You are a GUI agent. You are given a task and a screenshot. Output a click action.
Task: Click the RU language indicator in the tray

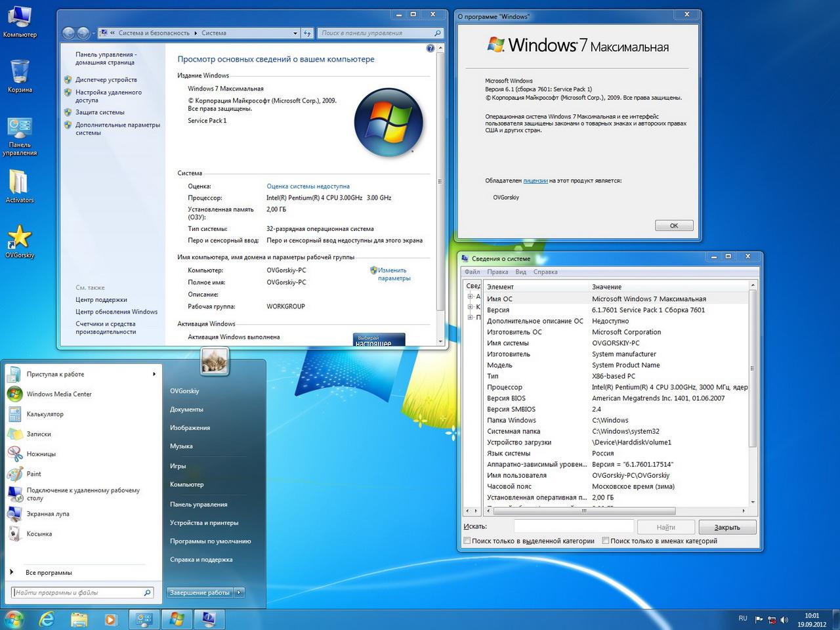tap(743, 619)
